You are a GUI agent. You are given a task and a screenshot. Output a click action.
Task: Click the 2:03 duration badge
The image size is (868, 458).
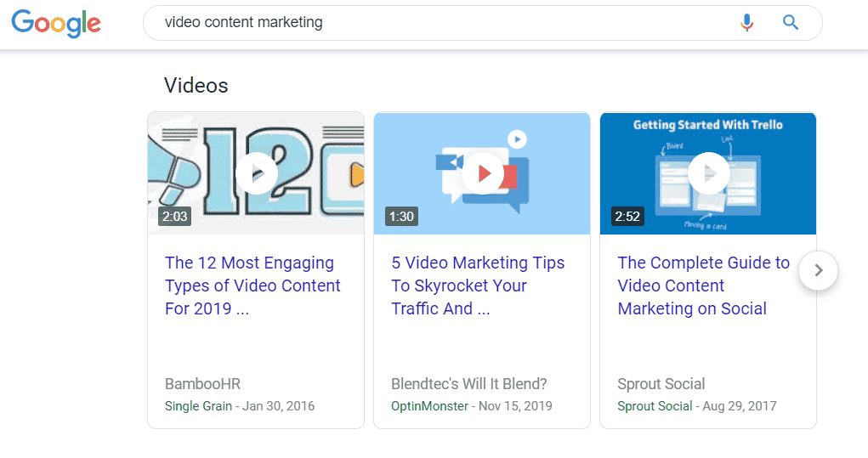coord(175,217)
